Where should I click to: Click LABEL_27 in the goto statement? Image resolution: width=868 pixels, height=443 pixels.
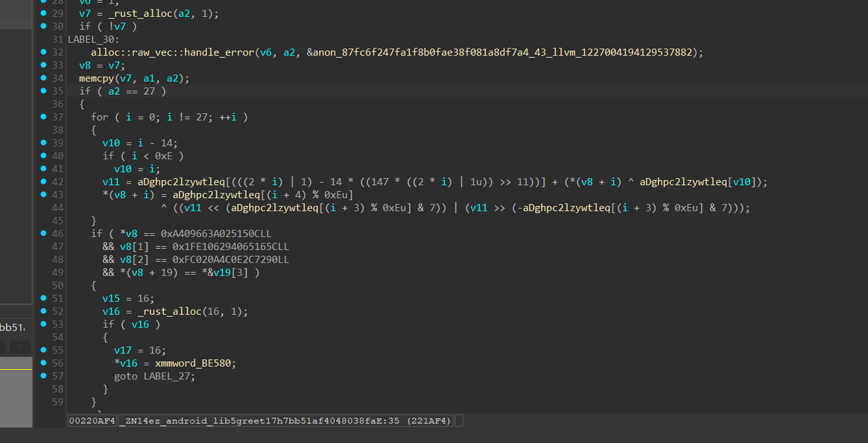(x=169, y=376)
